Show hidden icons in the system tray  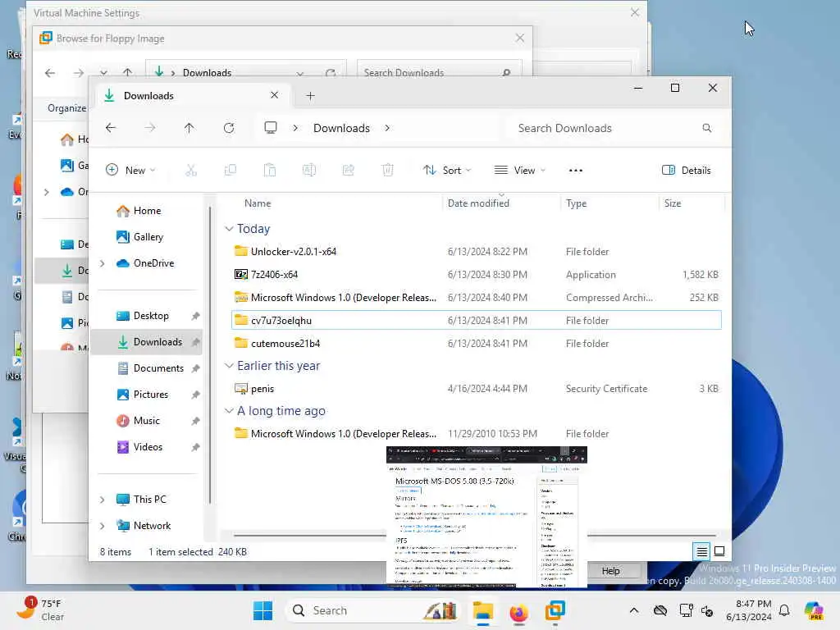coord(634,610)
